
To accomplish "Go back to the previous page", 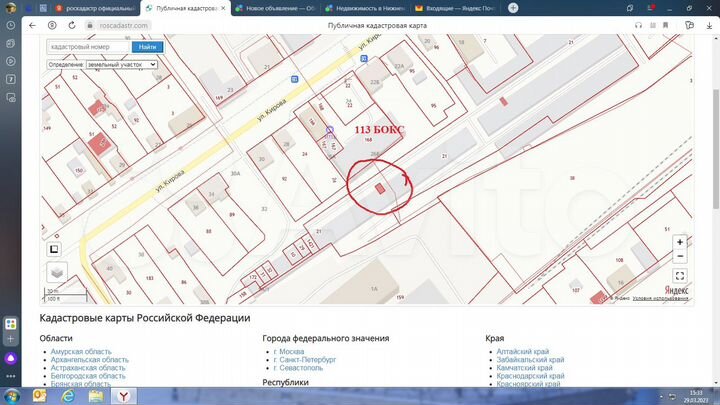I will pyautogui.click(x=32, y=25).
